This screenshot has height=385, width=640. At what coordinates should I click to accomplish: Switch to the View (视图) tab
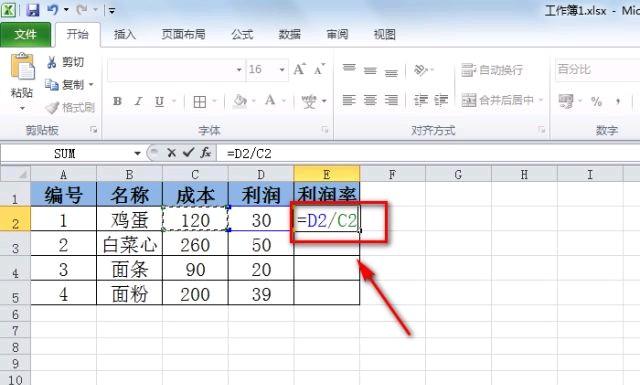point(384,34)
